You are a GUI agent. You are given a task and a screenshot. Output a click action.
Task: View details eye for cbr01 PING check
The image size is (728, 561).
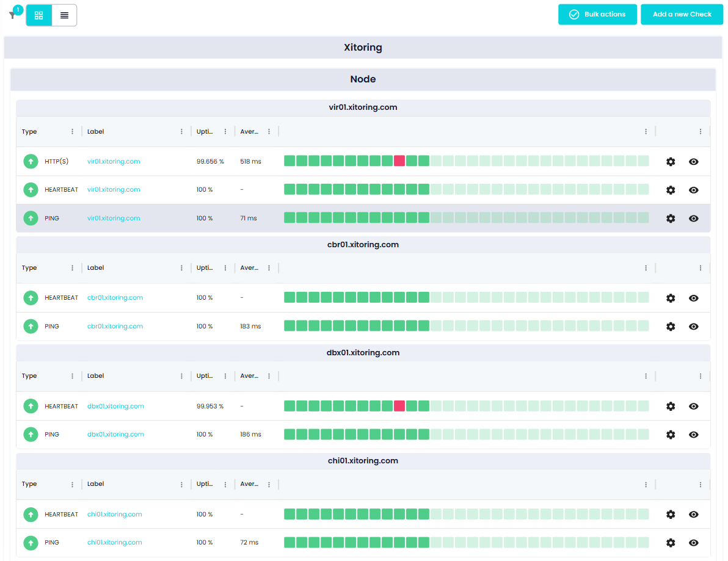(x=693, y=326)
